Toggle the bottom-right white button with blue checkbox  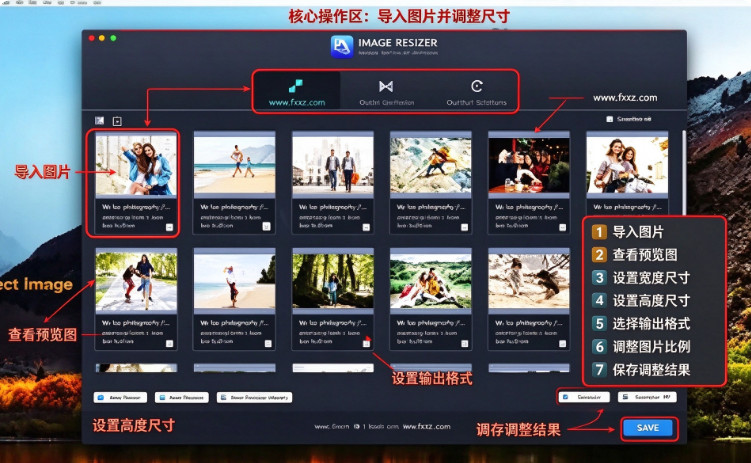pyautogui.click(x=584, y=397)
